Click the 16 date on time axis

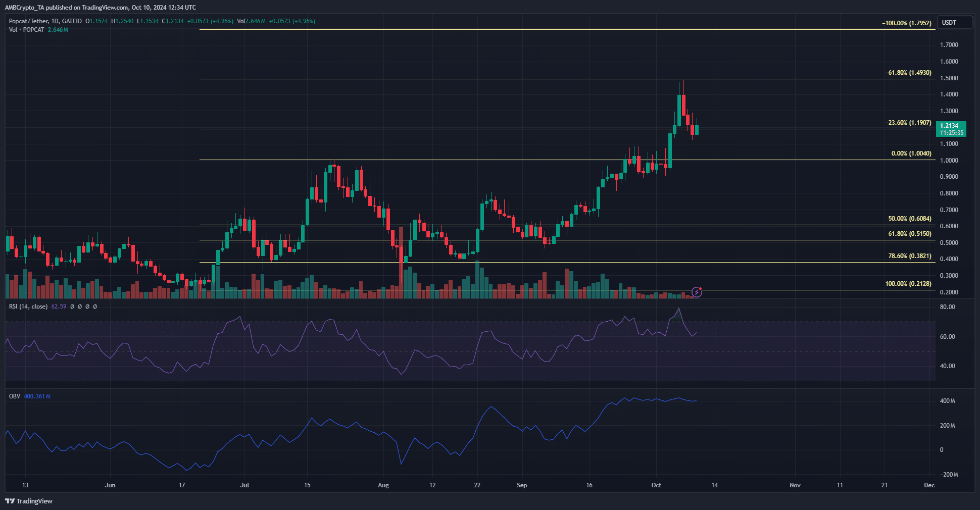coord(589,485)
